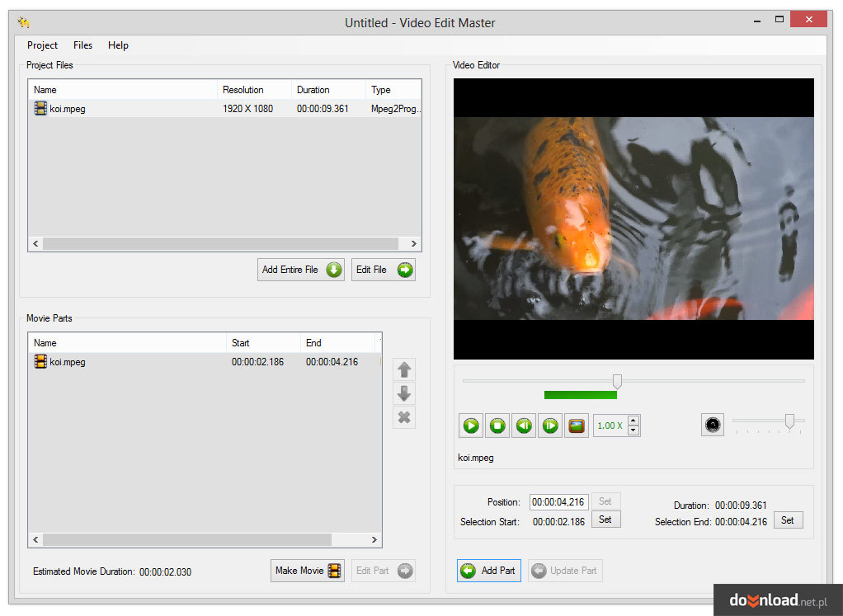Screen dimensions: 843x616
Task: Open the Project menu
Action: tap(42, 45)
